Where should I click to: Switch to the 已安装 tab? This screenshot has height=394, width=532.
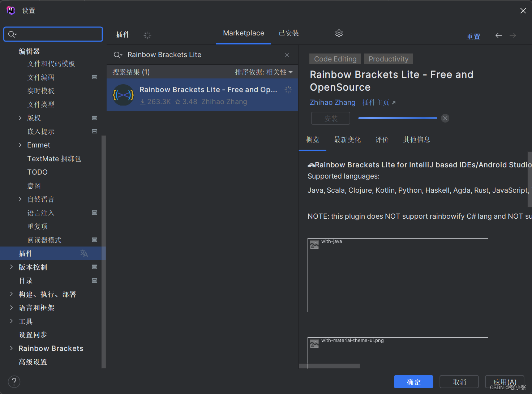[289, 33]
